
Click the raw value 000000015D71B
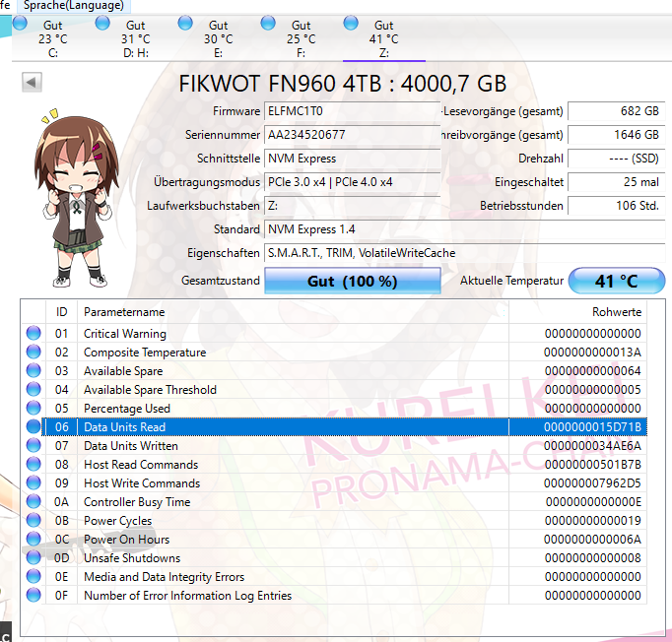coord(592,427)
